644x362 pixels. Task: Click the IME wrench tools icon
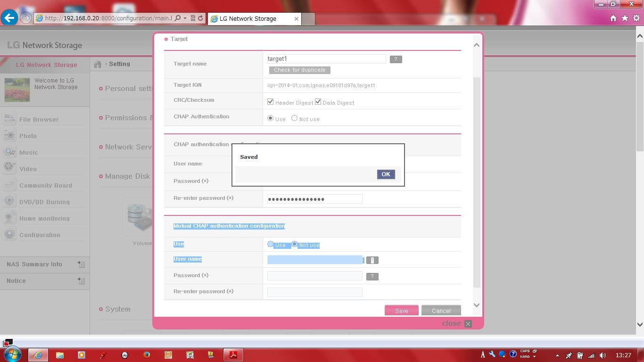click(x=493, y=354)
